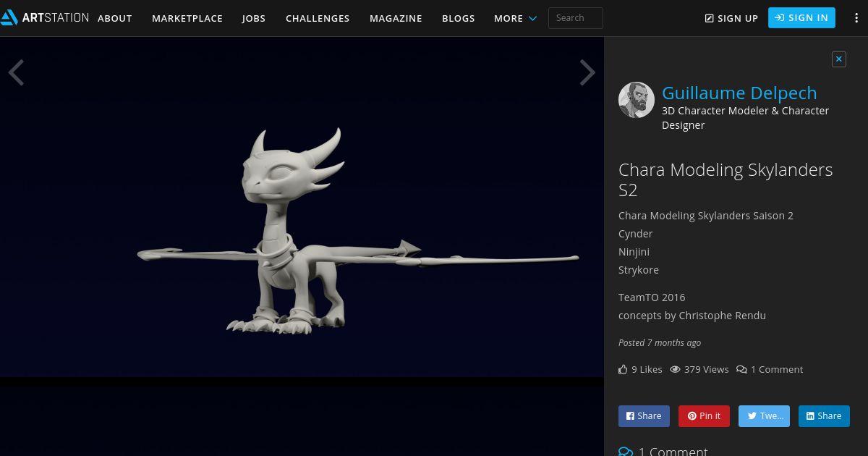
Task: Click the comments speech bubble heading icon
Action: click(626, 452)
